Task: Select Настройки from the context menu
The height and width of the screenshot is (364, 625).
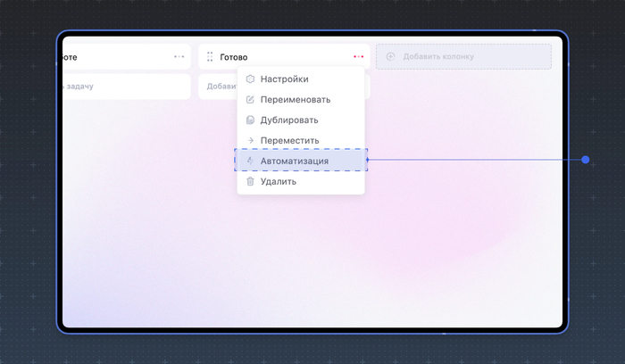Action: point(284,79)
